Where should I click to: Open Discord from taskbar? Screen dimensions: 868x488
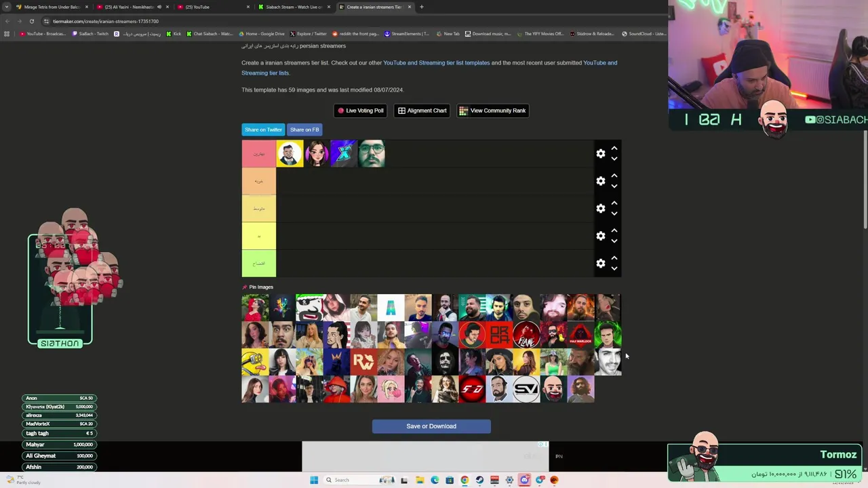click(524, 480)
